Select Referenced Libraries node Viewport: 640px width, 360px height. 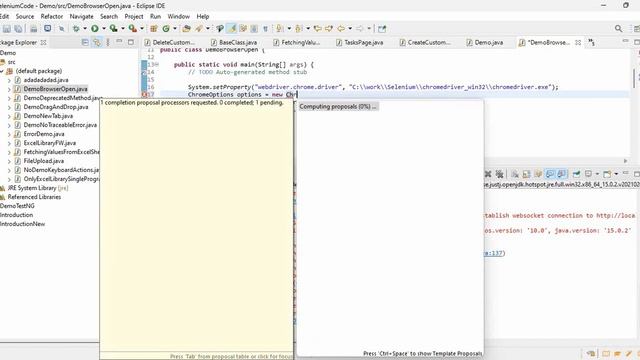34,197
